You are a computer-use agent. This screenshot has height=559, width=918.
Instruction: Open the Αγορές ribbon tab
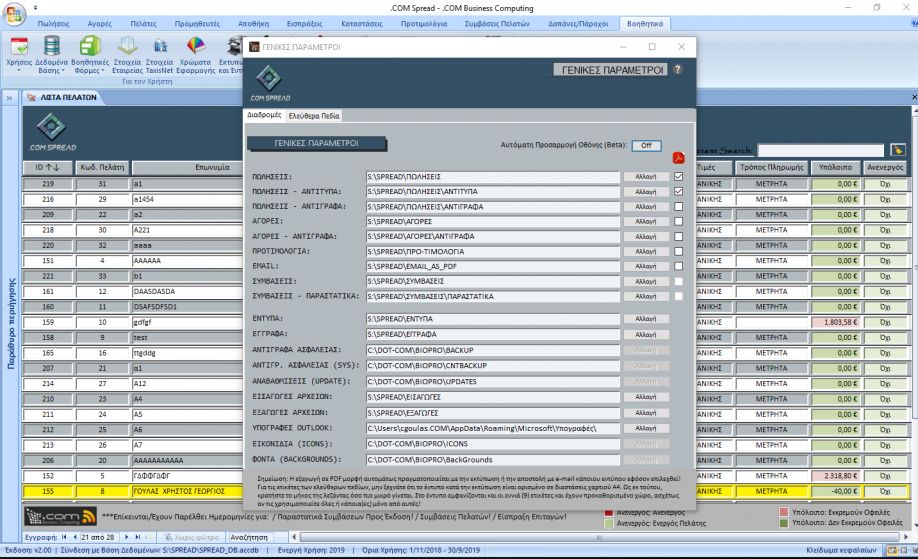click(x=100, y=24)
